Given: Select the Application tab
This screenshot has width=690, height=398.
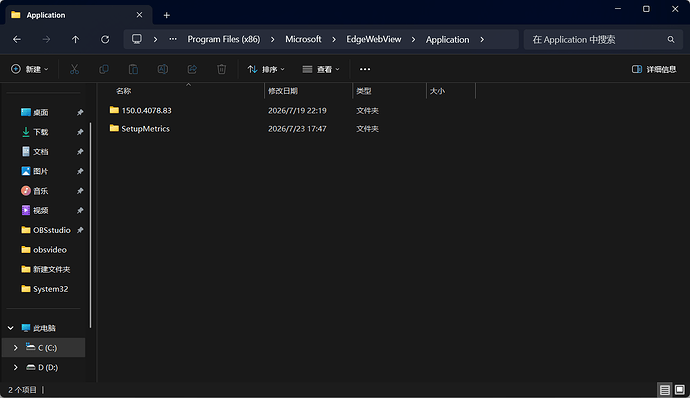Looking at the screenshot, I should coord(79,15).
